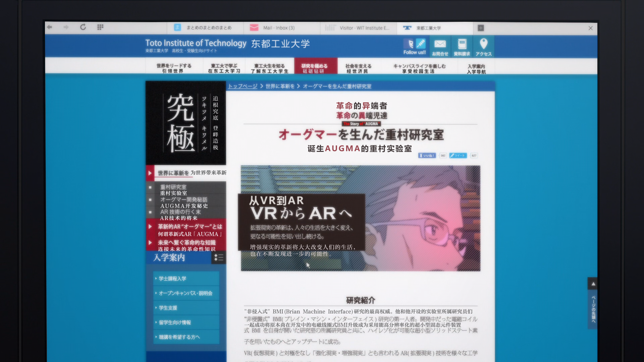Viewport: 644px width, 362px height.
Task: Open a new tab with the plus button
Action: point(481,28)
